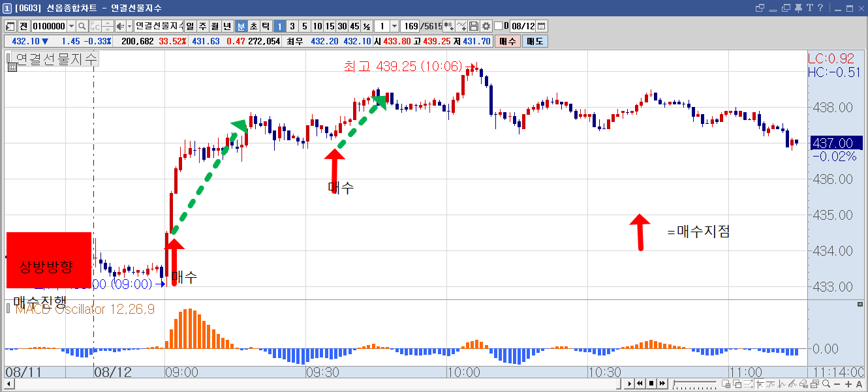
Task: Click the chart layout icon at toolbar start
Action: [9, 26]
